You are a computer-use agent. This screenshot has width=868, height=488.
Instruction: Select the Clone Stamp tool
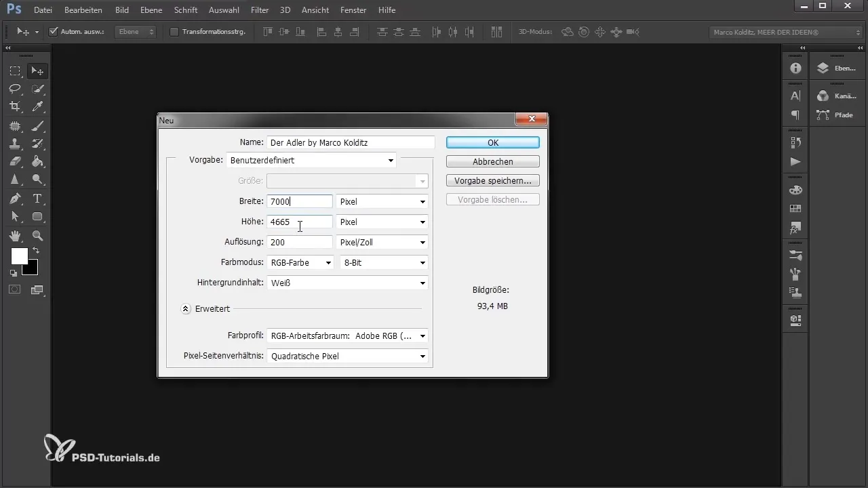[x=15, y=144]
